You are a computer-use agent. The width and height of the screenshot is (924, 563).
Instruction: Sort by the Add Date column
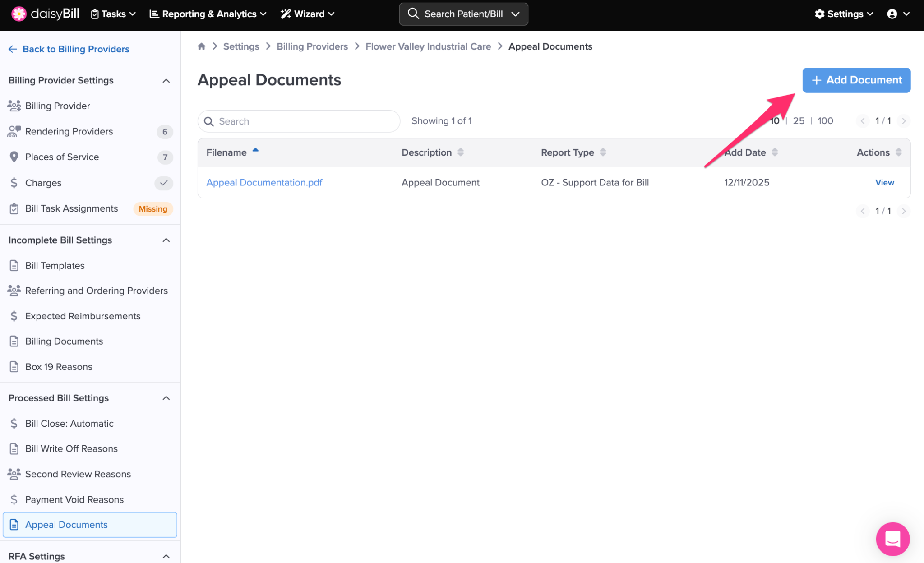(774, 152)
